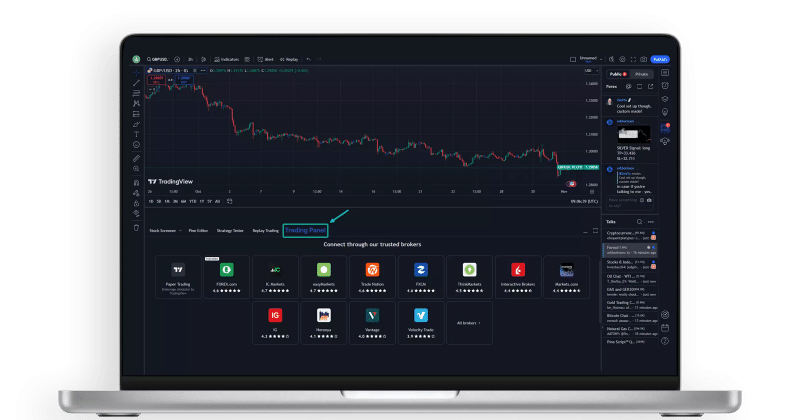Image resolution: width=800 pixels, height=420 pixels.
Task: Select the Paper Trading broker card
Action: click(x=178, y=277)
